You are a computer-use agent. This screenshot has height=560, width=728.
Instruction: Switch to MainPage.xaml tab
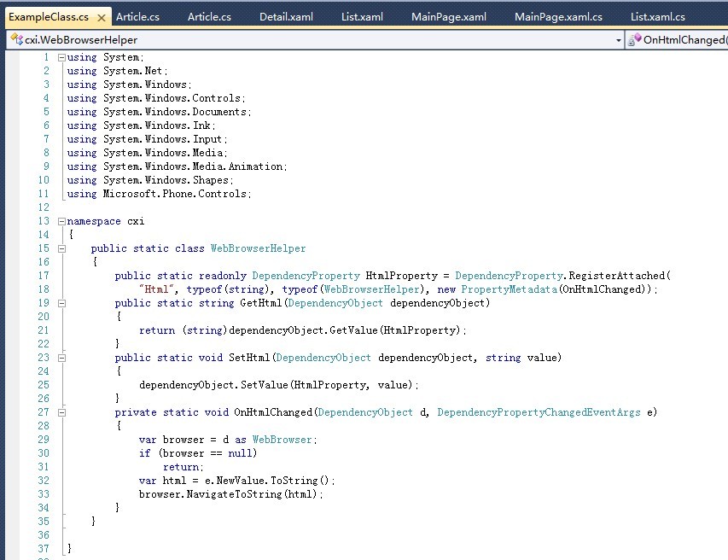point(449,17)
